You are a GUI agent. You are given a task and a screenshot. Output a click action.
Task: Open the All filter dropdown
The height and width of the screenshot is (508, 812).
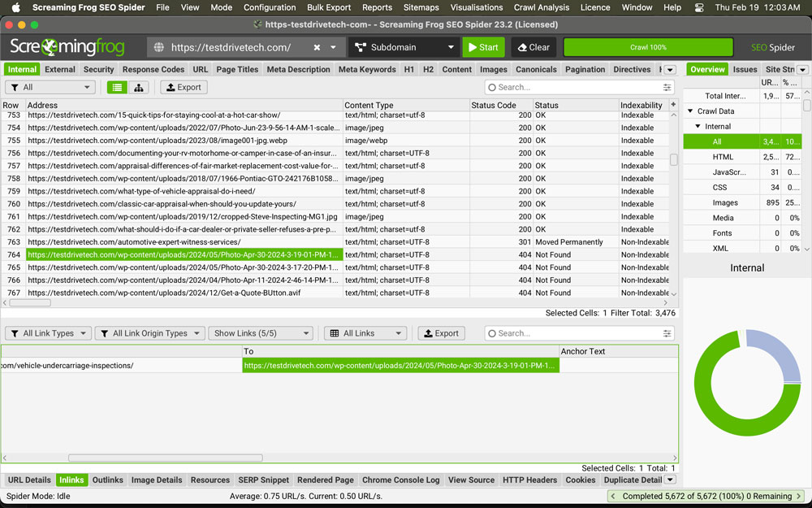click(x=50, y=88)
